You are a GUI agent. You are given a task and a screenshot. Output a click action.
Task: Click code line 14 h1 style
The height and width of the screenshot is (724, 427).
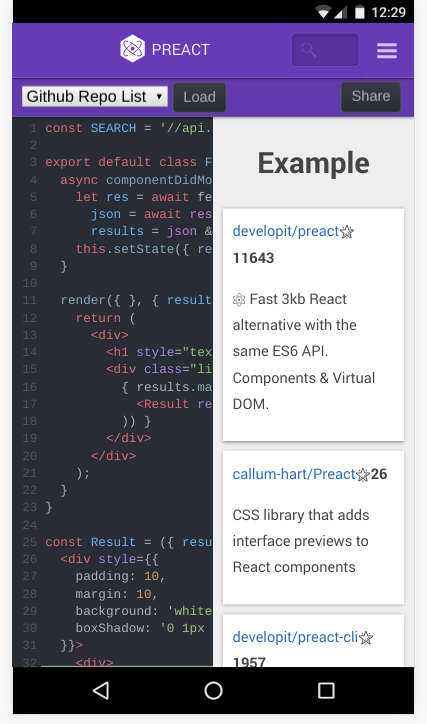pyautogui.click(x=159, y=352)
